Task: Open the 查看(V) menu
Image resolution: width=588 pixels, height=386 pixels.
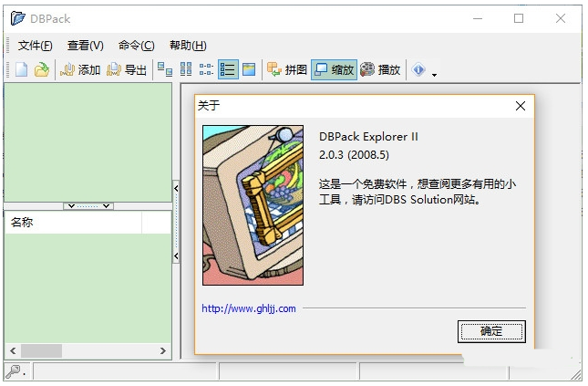Action: click(86, 46)
